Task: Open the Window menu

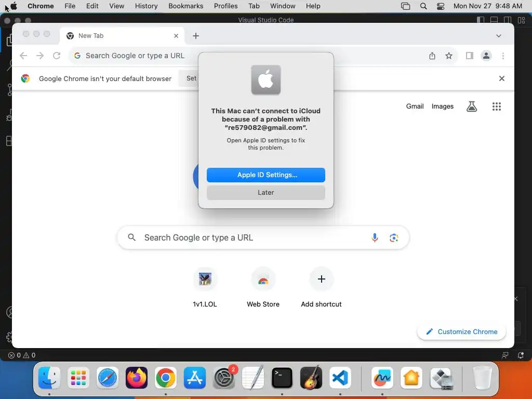Action: (283, 6)
